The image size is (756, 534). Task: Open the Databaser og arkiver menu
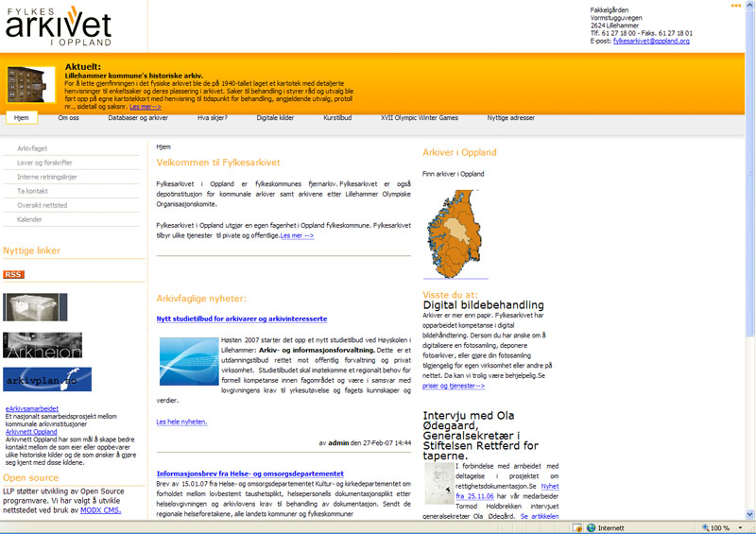point(138,118)
